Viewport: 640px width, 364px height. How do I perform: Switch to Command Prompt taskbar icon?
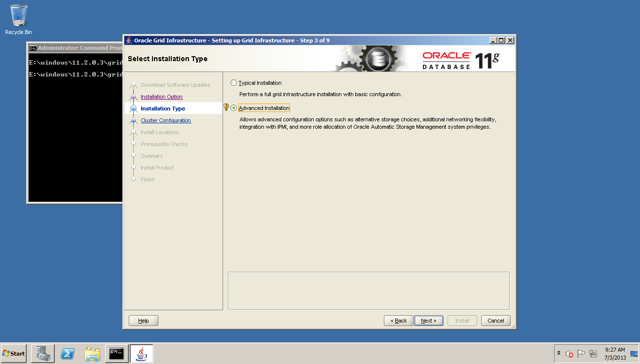[x=116, y=354]
